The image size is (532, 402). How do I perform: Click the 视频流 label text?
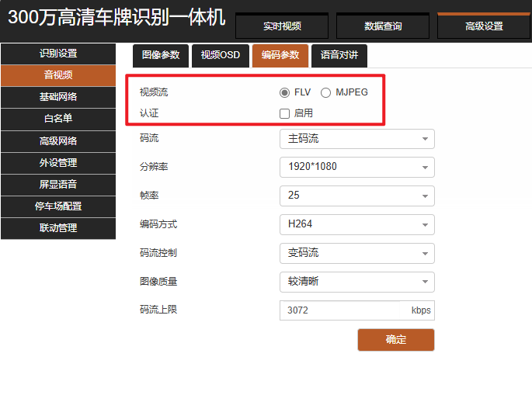[154, 92]
